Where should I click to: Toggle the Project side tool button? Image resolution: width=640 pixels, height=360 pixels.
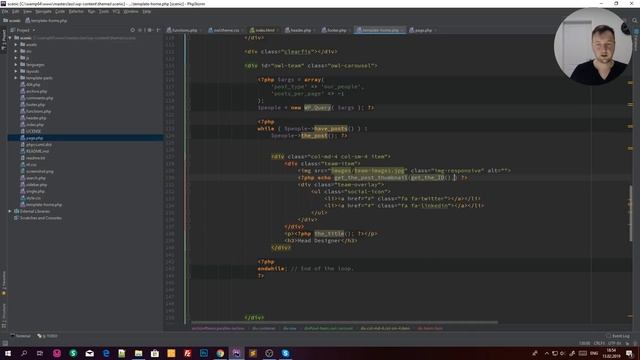(4, 40)
